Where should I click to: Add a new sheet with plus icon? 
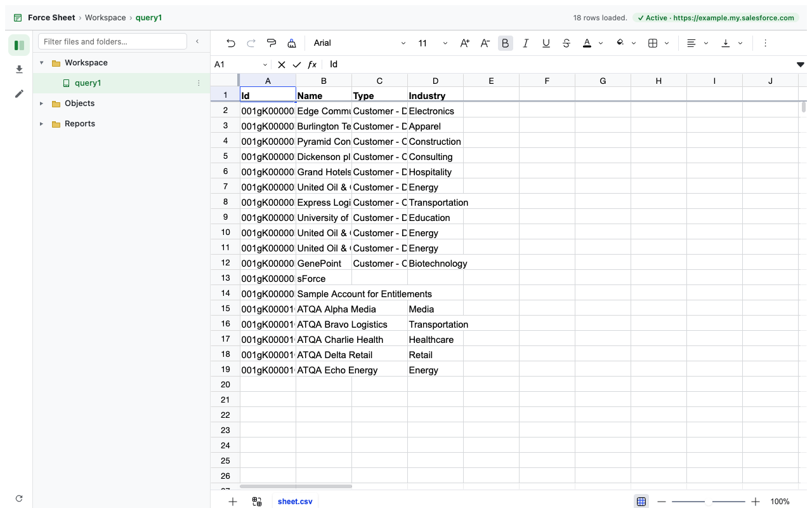point(233,502)
